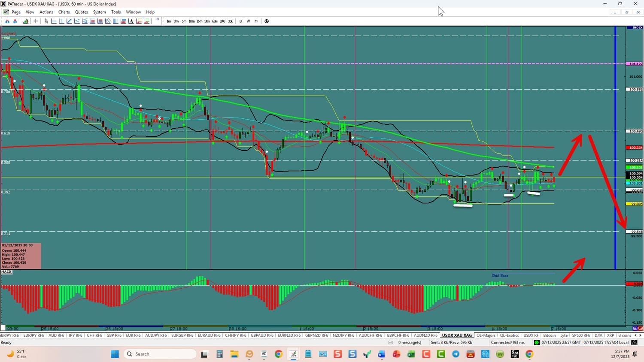Switch to the Bitcoin tab

pyautogui.click(x=549, y=335)
